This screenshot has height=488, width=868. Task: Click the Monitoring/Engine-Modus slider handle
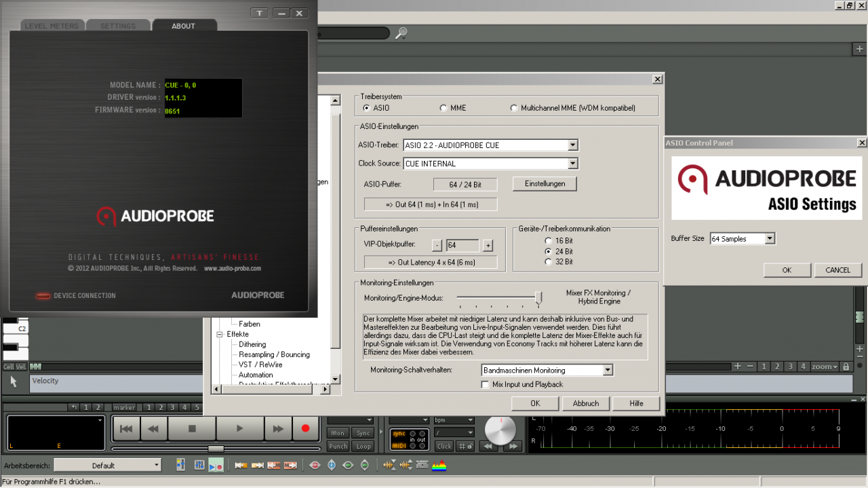(x=538, y=297)
